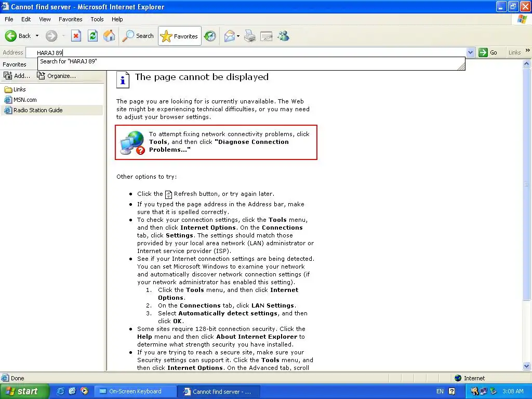532x399 pixels.
Task: Click the first system tray icon
Action: click(x=475, y=392)
